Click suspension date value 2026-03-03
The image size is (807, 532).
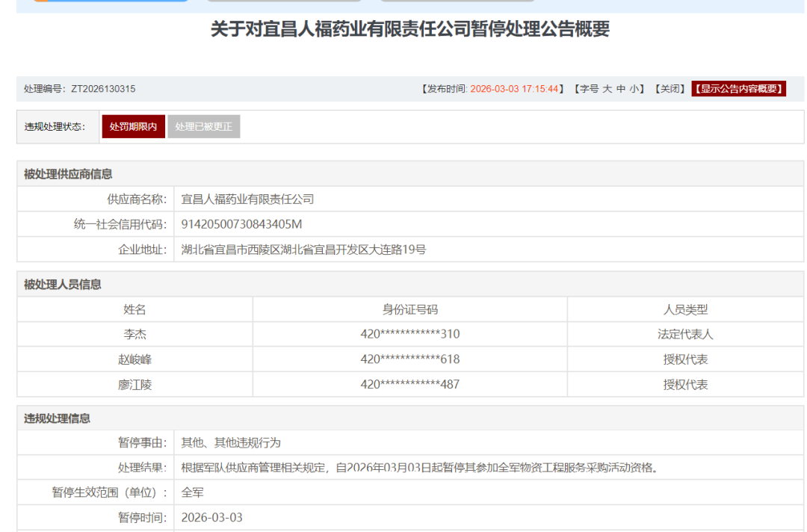211,518
